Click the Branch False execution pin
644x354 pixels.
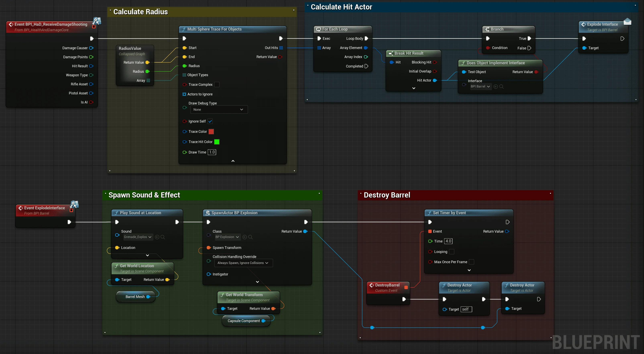click(529, 48)
